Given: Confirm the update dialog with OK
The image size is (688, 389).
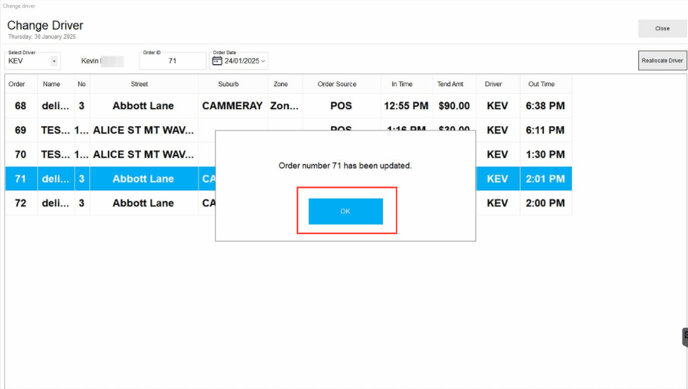Looking at the screenshot, I should (345, 211).
